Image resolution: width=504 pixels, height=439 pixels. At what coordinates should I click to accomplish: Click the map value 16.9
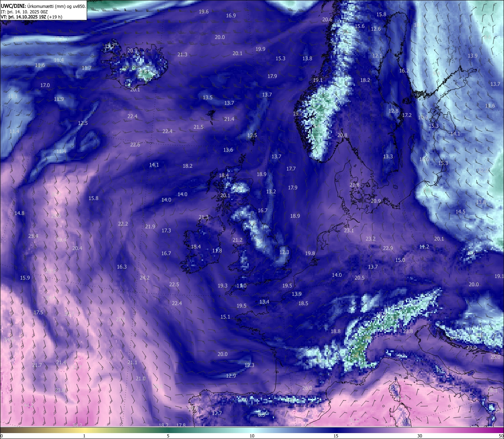231,16
